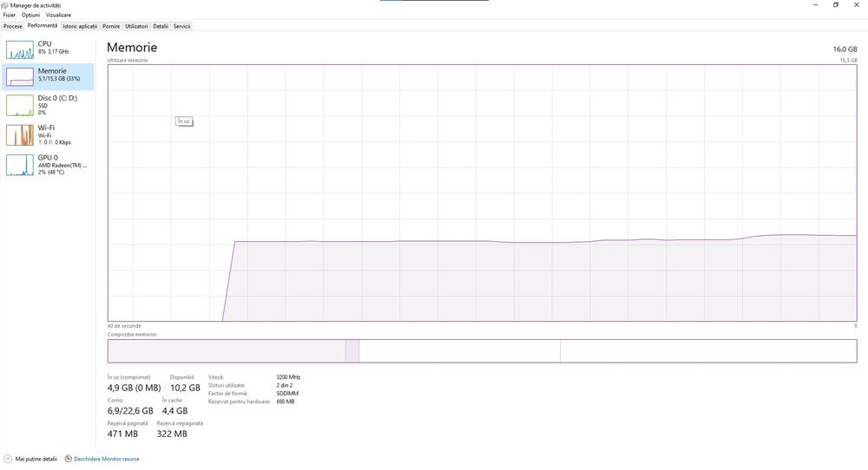The width and height of the screenshot is (868, 470).
Task: Click the 3200 MHz speed value
Action: click(288, 377)
